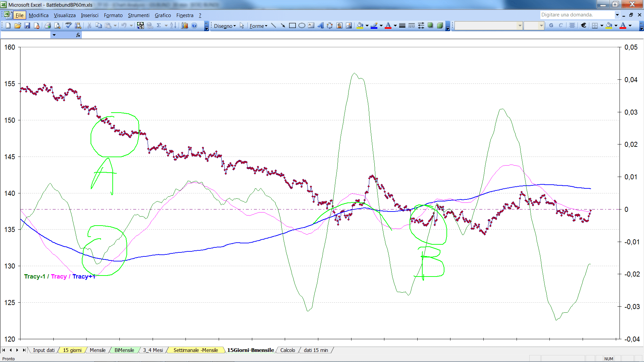Expand the drawing Fill Color dropdown arrow
Screen dimensions: 644x362
(x=367, y=25)
